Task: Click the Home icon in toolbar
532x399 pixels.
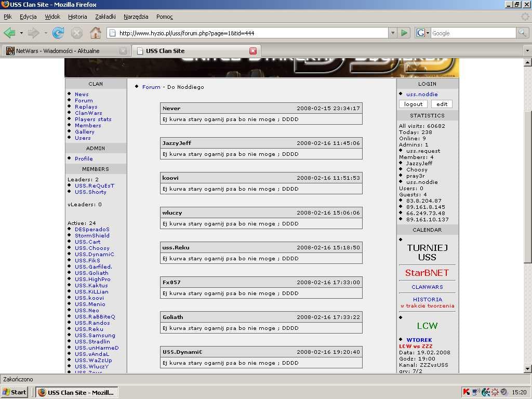Action: coord(96,33)
